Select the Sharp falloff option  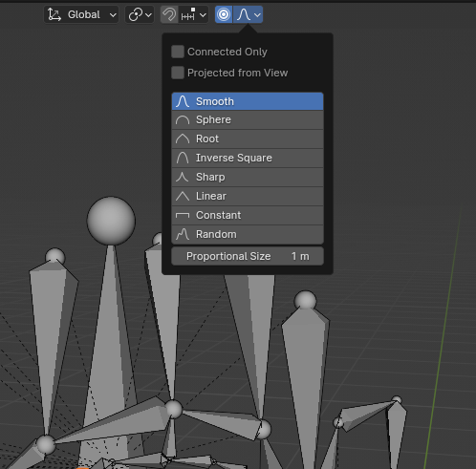click(248, 178)
